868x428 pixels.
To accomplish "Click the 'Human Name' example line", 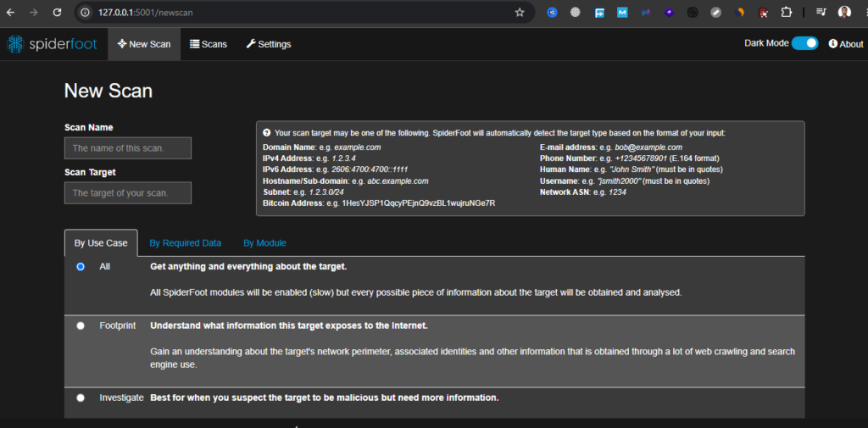I will (x=632, y=170).
